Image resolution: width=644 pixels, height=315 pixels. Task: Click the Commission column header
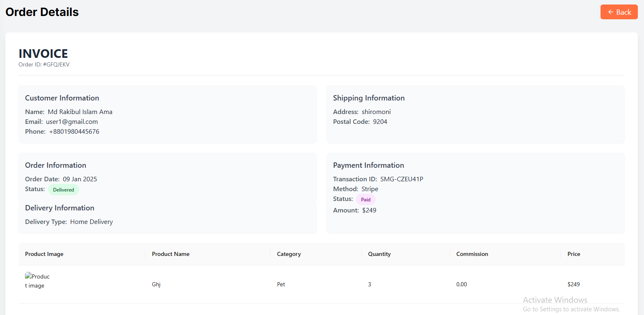coord(472,254)
